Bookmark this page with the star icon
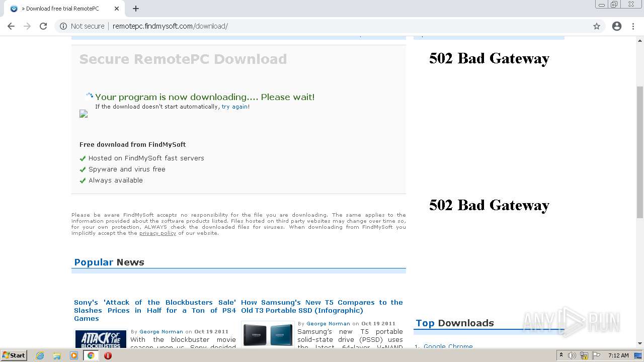644x362 pixels. [x=597, y=26]
